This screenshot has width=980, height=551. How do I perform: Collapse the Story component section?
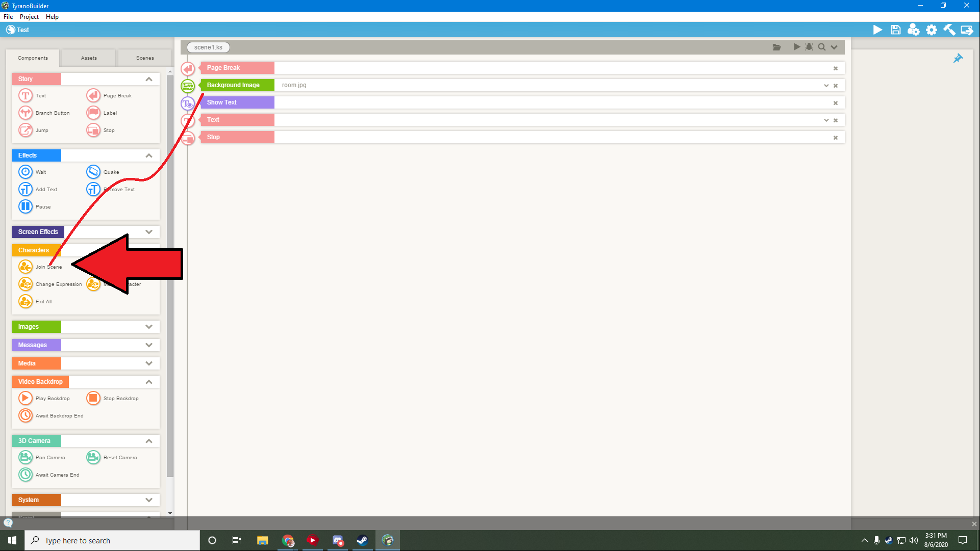[148, 79]
